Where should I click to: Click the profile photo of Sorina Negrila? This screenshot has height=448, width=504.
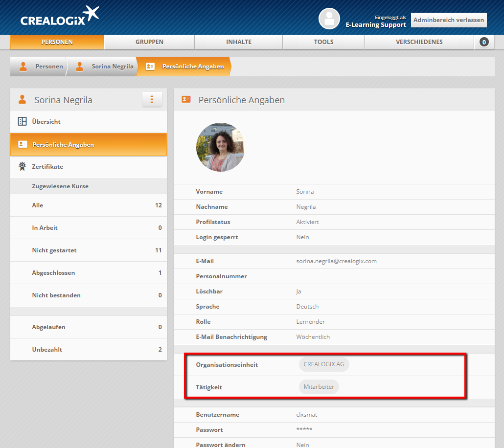(x=220, y=147)
